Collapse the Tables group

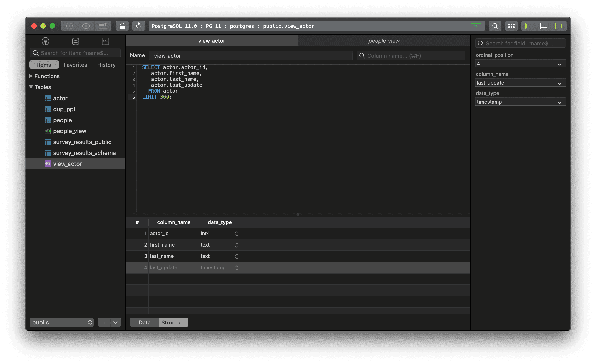(x=31, y=87)
